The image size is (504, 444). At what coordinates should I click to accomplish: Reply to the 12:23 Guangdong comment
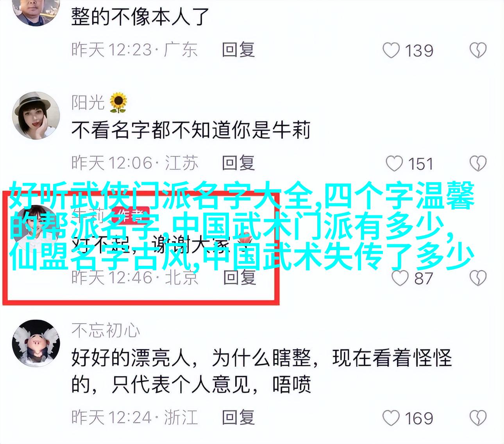coord(238,50)
